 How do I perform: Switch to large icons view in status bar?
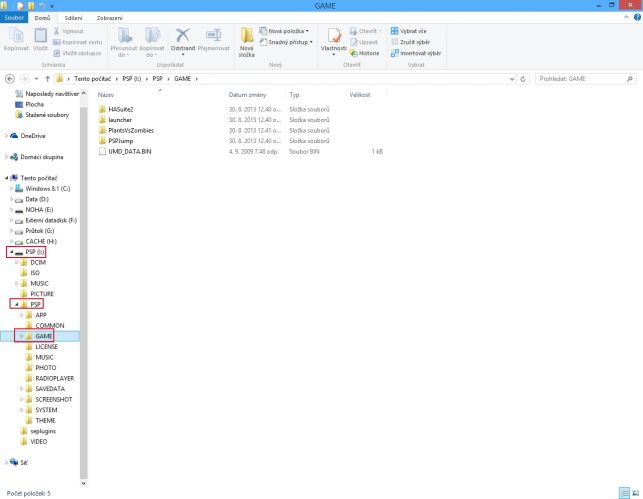click(x=636, y=493)
